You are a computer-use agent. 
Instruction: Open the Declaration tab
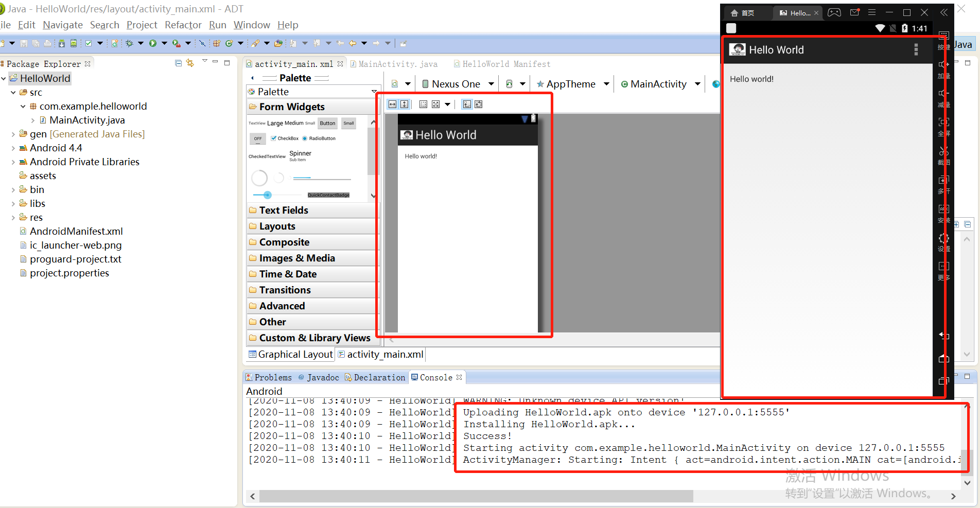[x=375, y=377]
